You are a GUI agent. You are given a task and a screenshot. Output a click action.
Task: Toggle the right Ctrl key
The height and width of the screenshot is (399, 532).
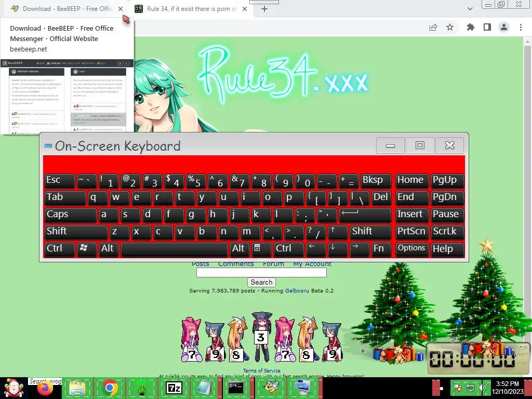click(288, 249)
